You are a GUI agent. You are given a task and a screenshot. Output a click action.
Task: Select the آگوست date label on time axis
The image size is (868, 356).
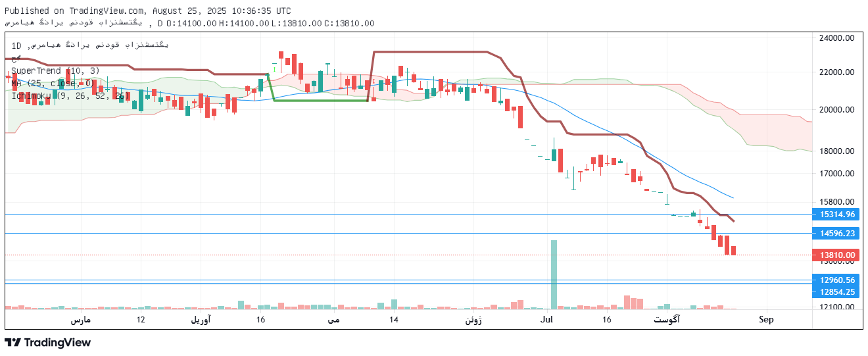pos(667,320)
